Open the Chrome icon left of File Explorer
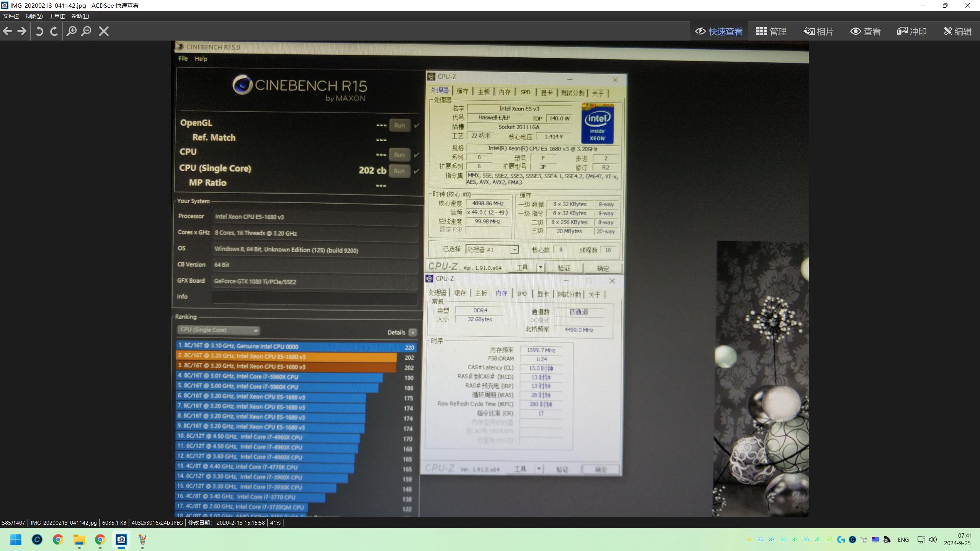This screenshot has height=551, width=980. [58, 540]
